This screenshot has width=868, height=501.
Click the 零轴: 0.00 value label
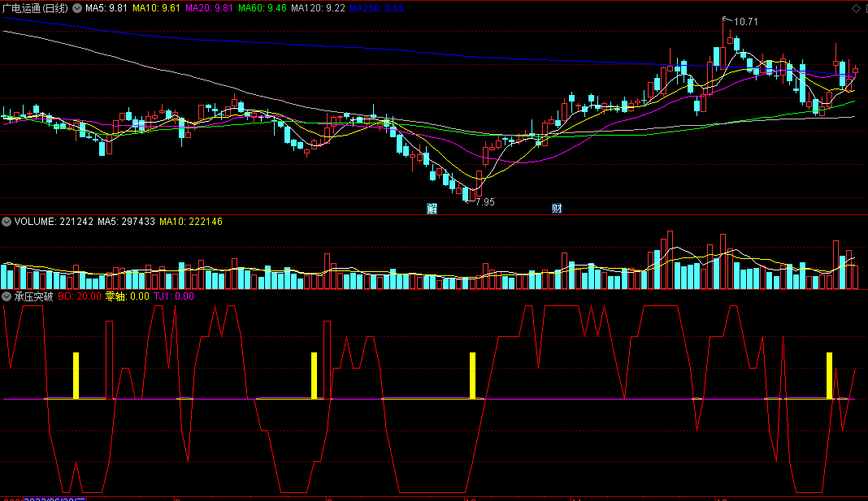128,296
